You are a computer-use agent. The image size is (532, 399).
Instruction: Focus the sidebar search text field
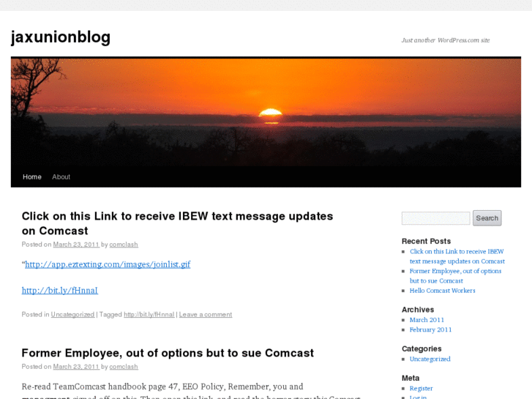pyautogui.click(x=435, y=218)
